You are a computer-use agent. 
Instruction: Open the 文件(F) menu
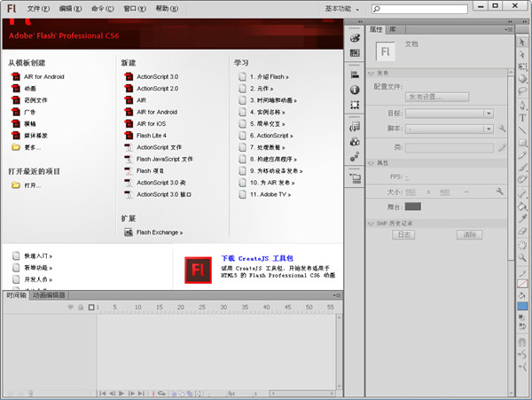coord(39,8)
